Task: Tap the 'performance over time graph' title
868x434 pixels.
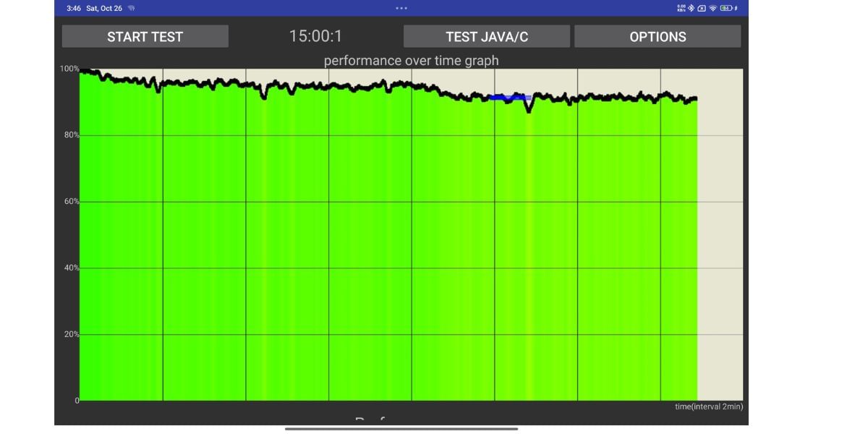Action: tap(411, 60)
